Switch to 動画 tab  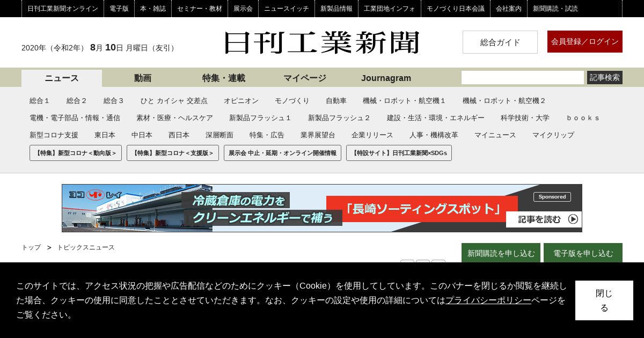(143, 78)
